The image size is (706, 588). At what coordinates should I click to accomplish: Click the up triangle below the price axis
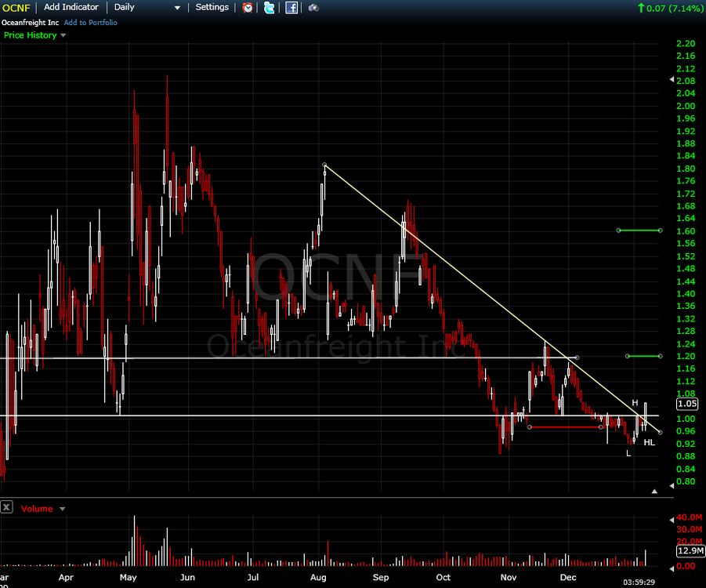[x=654, y=492]
